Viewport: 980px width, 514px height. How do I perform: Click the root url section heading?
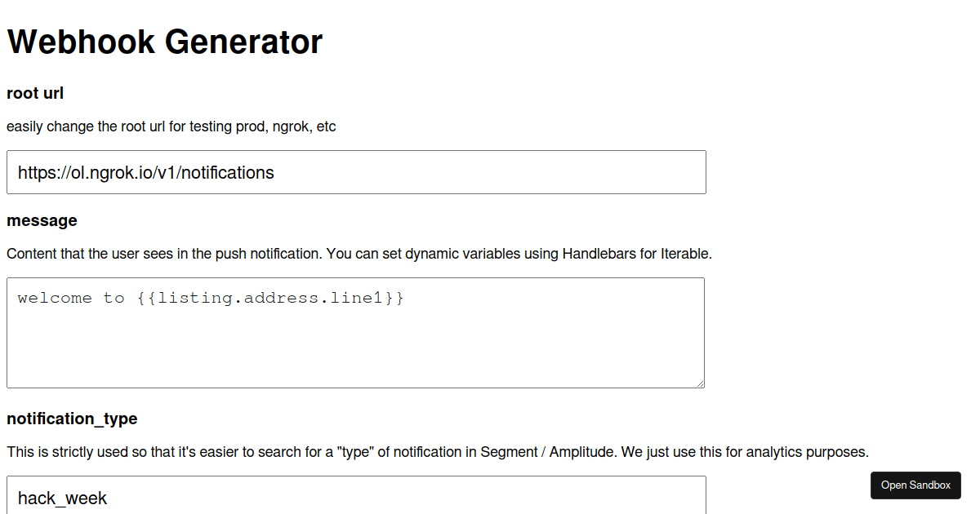34,93
